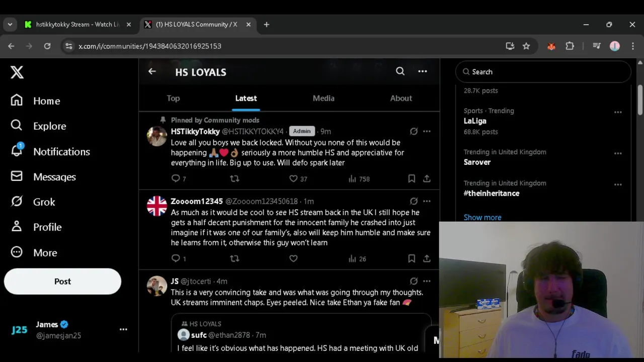
Task: Select the Latest tab
Action: 246,99
